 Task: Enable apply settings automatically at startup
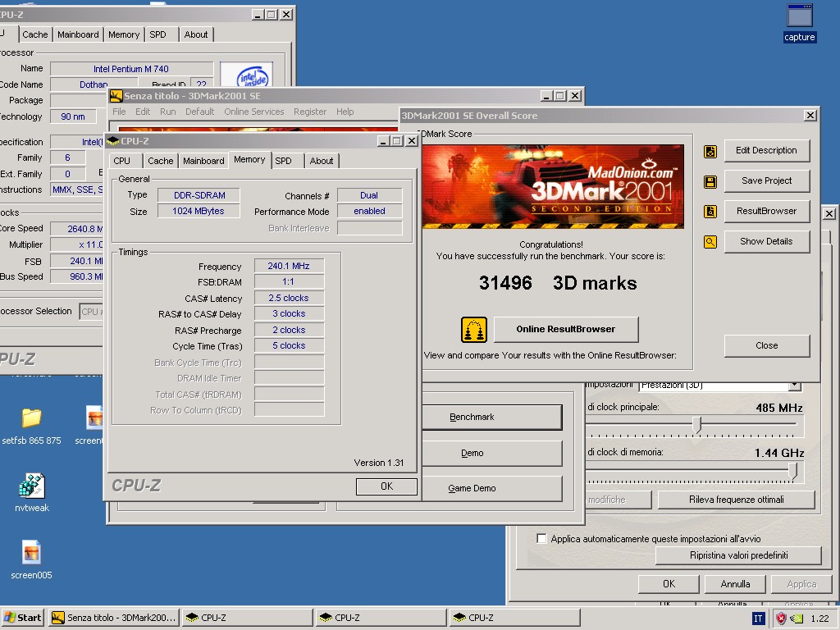(541, 538)
